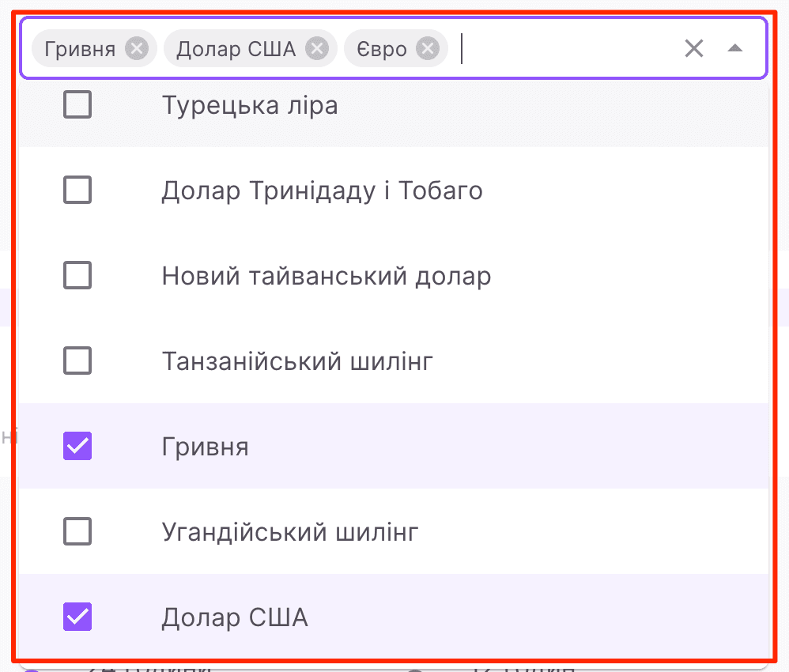The height and width of the screenshot is (672, 789).
Task: Remove the Долар США tag's X icon
Action: click(317, 48)
